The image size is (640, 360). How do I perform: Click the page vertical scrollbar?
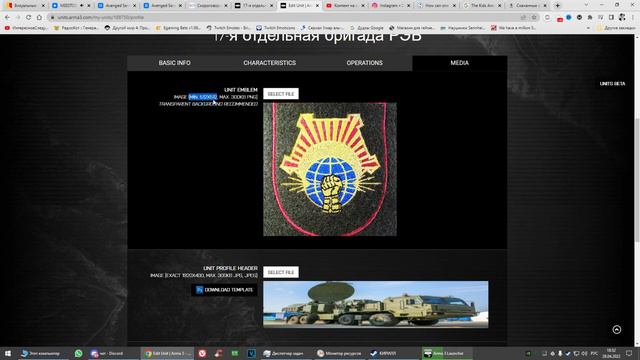point(637,180)
